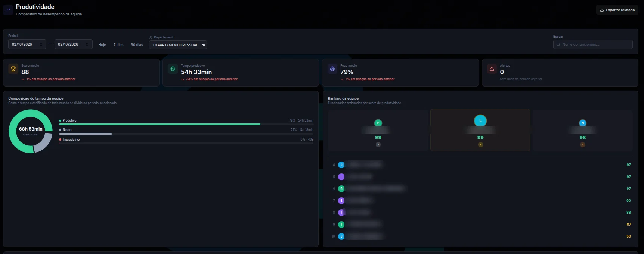This screenshot has height=254, width=644.
Task: Click the J avatar in ranking row 10
Action: click(341, 236)
